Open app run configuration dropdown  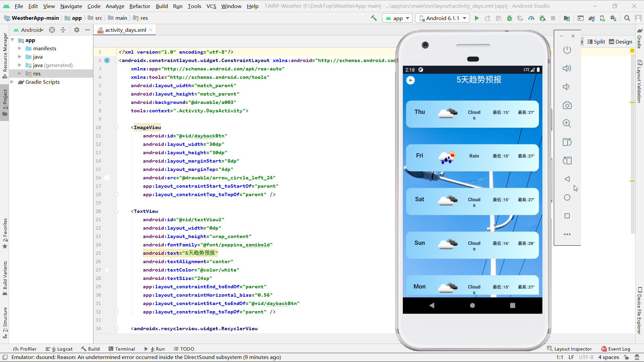397,18
